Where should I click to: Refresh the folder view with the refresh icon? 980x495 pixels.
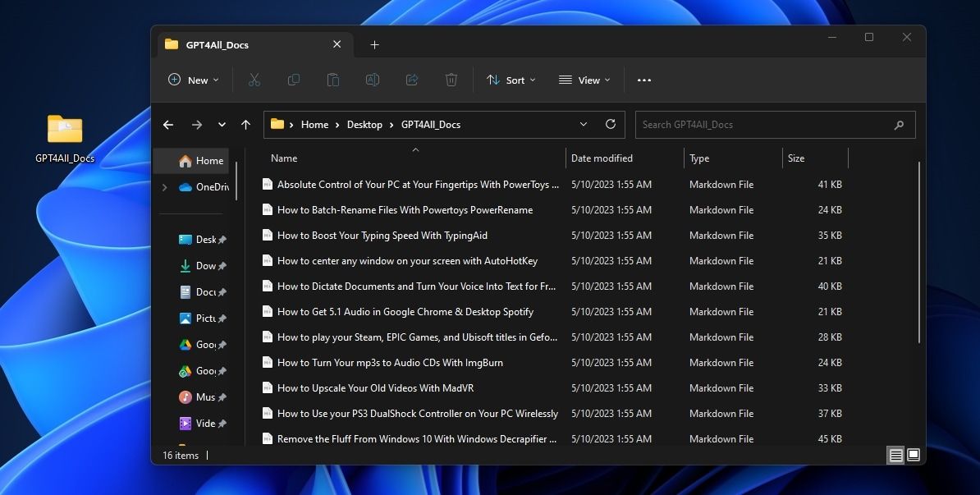pos(610,124)
